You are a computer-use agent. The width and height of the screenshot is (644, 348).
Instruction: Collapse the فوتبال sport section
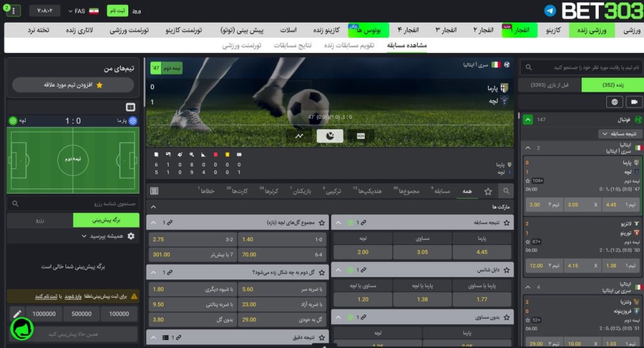[528, 119]
